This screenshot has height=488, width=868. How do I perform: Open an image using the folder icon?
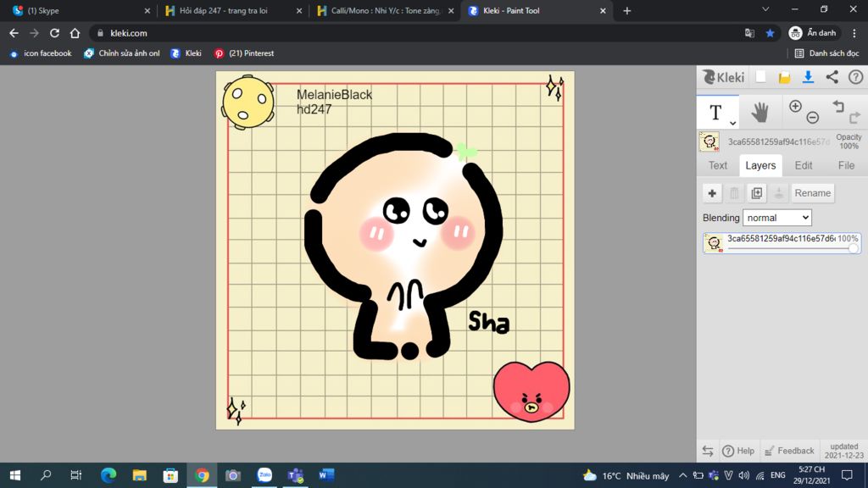point(784,77)
